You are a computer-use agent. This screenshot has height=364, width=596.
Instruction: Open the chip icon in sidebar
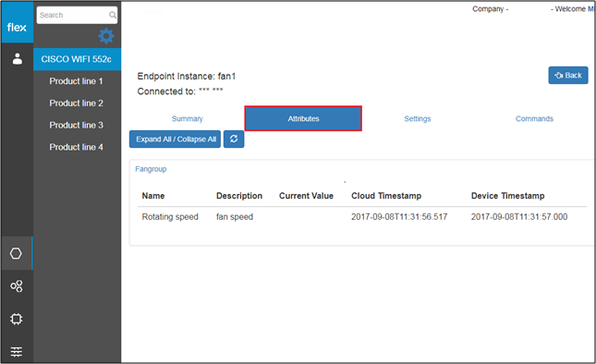[x=17, y=319]
